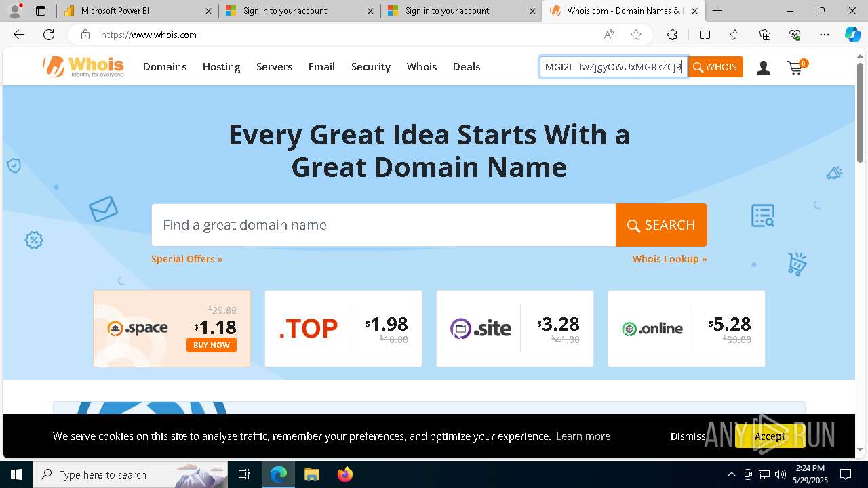The height and width of the screenshot is (488, 868).
Task: Toggle split screen view
Action: click(705, 35)
